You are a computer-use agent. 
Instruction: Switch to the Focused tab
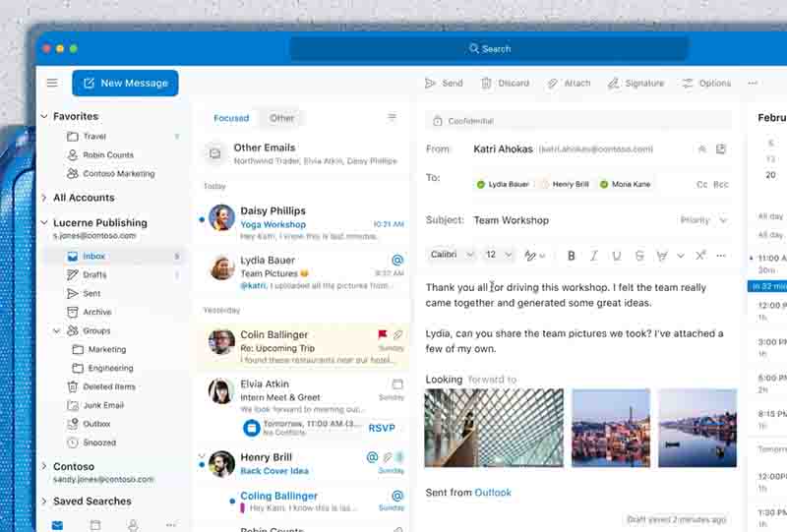231,118
